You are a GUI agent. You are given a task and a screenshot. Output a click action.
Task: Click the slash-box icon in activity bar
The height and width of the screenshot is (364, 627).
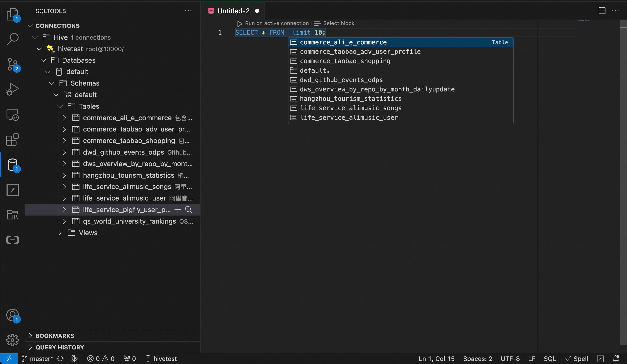[x=12, y=190]
